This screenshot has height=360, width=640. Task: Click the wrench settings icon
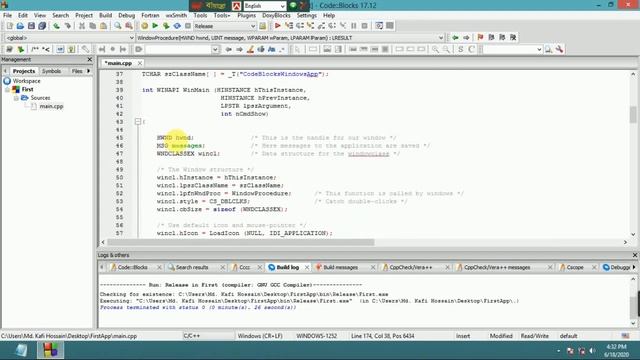click(559, 49)
